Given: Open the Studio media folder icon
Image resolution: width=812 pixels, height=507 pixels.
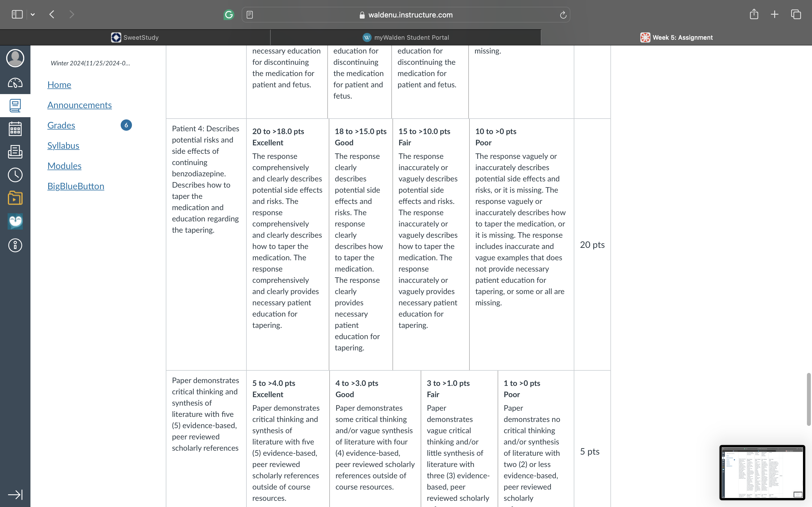Looking at the screenshot, I should click(x=15, y=198).
